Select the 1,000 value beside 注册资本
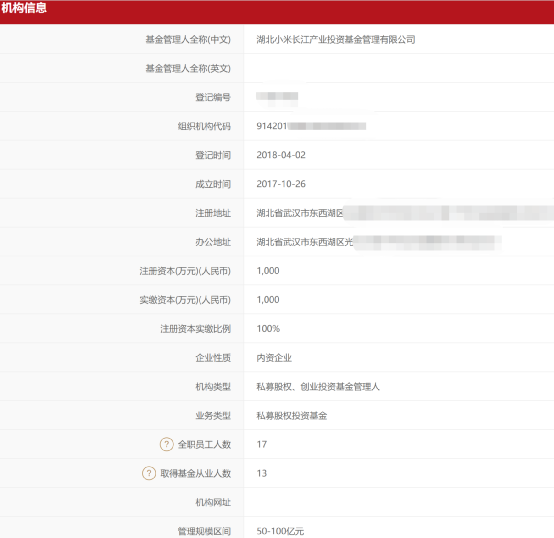 click(268, 271)
